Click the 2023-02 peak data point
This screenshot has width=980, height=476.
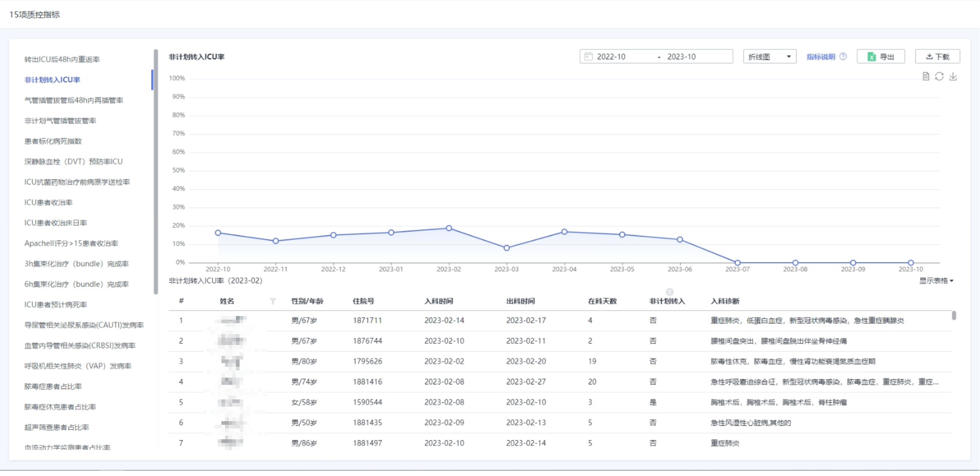(x=449, y=228)
